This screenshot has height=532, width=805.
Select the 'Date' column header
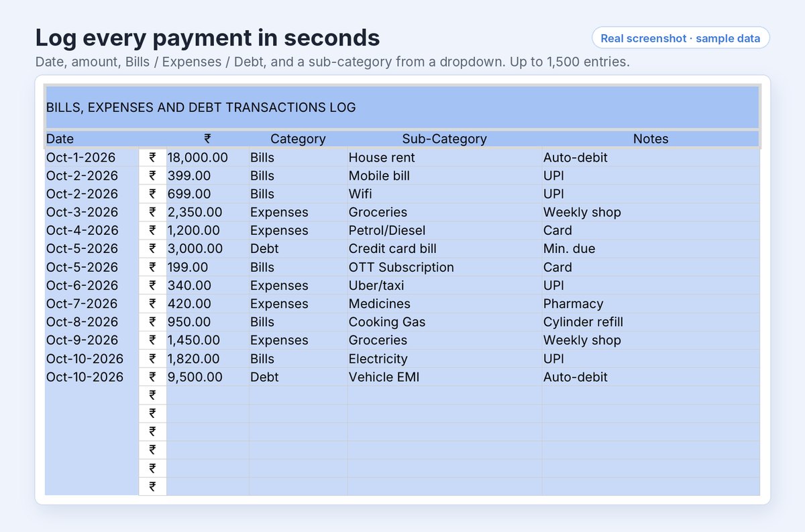tap(92, 139)
